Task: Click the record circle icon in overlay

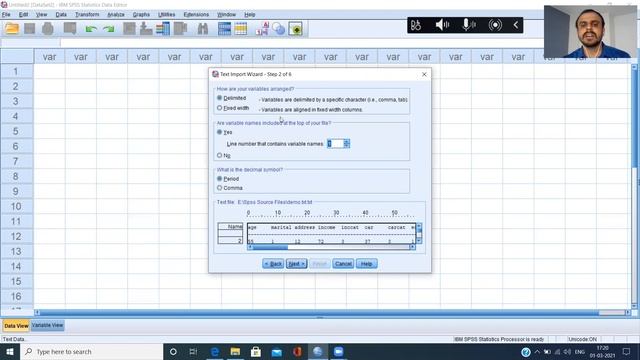Action: pyautogui.click(x=495, y=25)
